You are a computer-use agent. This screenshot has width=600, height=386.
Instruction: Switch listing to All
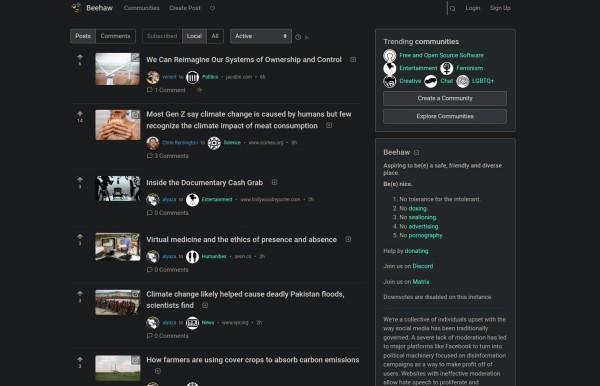coord(215,36)
